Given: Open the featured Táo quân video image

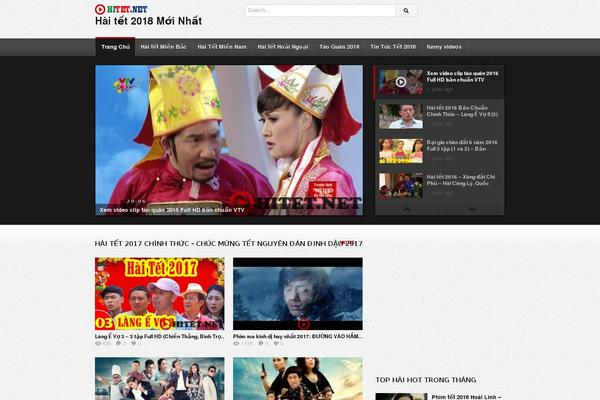Looking at the screenshot, I should (229, 140).
